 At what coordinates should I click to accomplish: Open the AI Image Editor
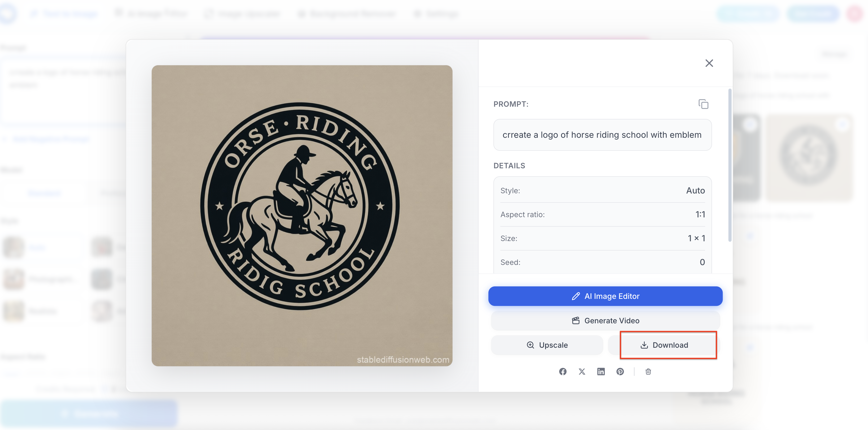605,296
